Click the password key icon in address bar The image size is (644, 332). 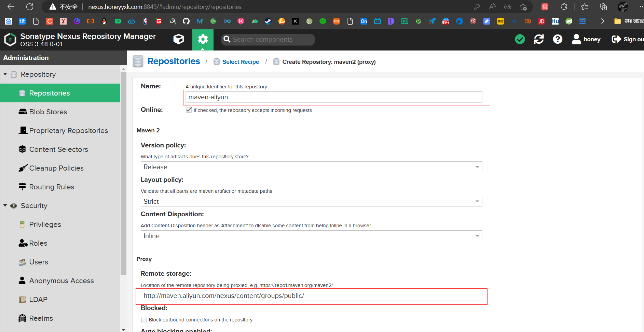click(477, 7)
